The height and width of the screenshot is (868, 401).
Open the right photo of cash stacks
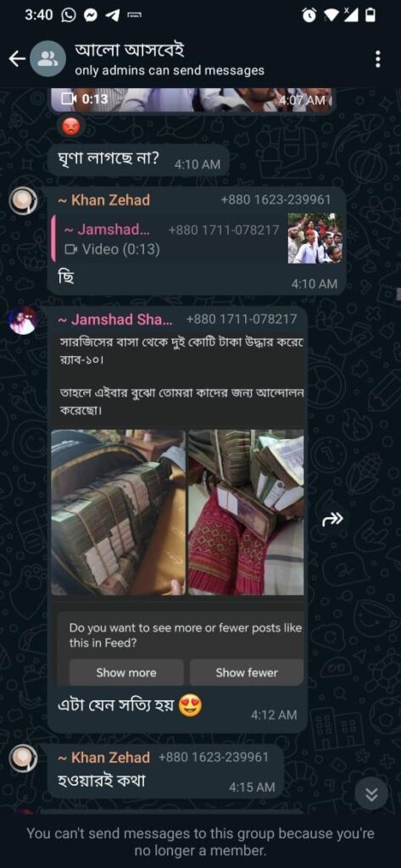point(246,512)
